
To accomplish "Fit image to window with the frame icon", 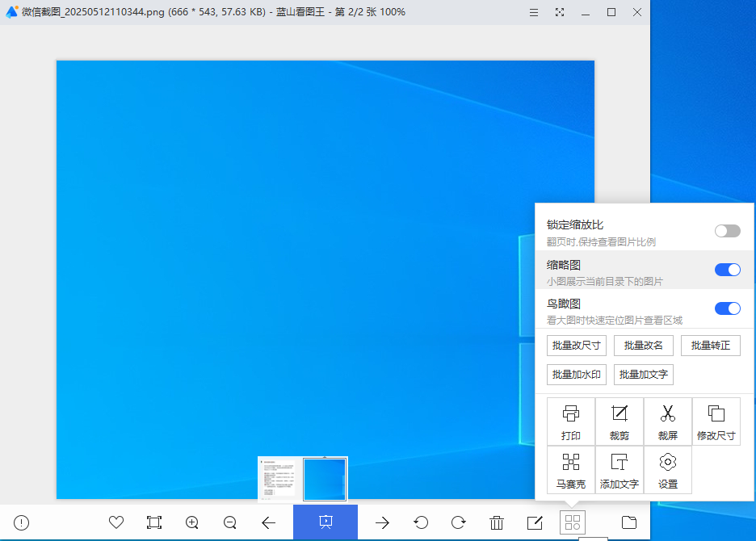I will 154,522.
